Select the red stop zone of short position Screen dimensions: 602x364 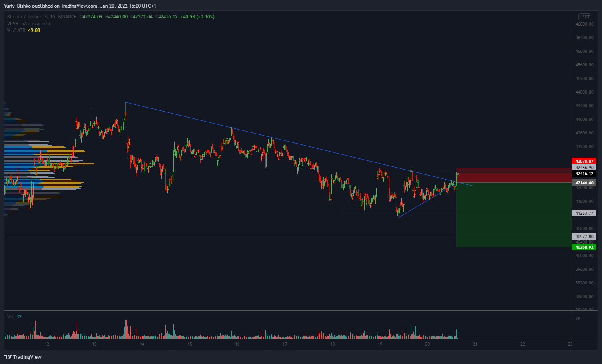pos(514,175)
